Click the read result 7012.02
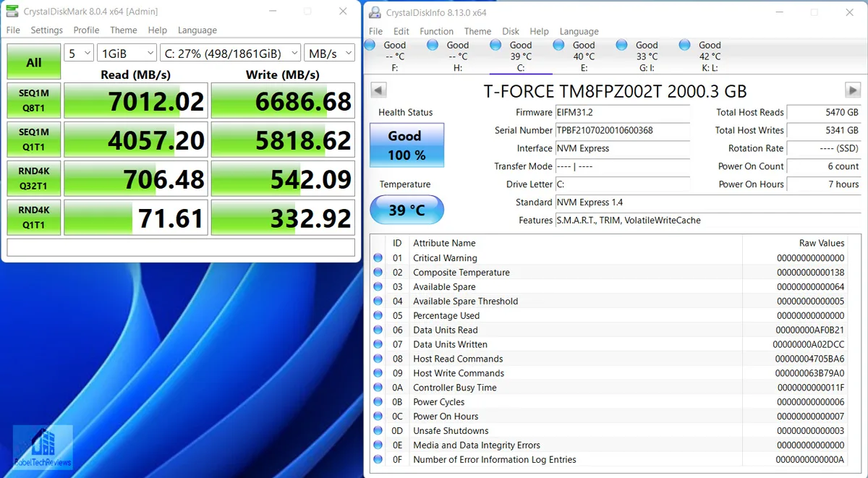868x478 pixels. [x=136, y=101]
